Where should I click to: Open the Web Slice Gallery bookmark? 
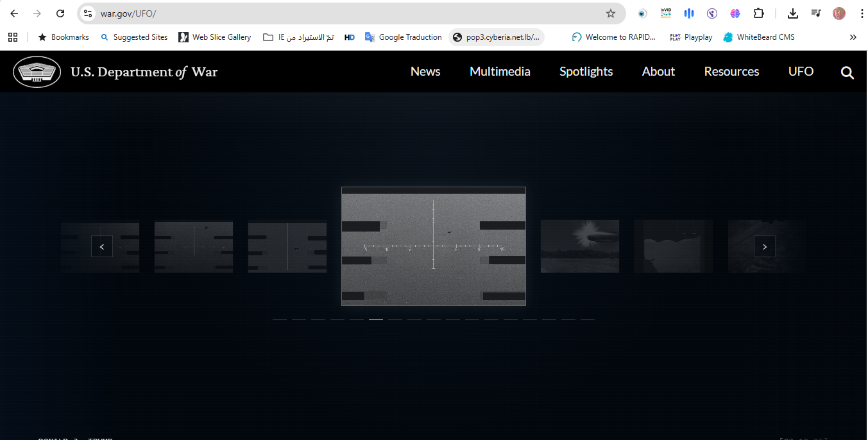215,37
